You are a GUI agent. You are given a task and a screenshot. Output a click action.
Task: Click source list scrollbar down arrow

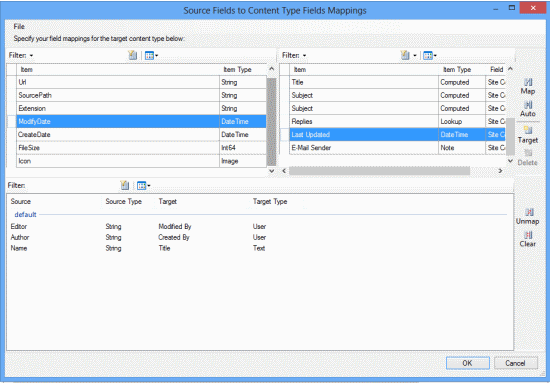coord(272,171)
